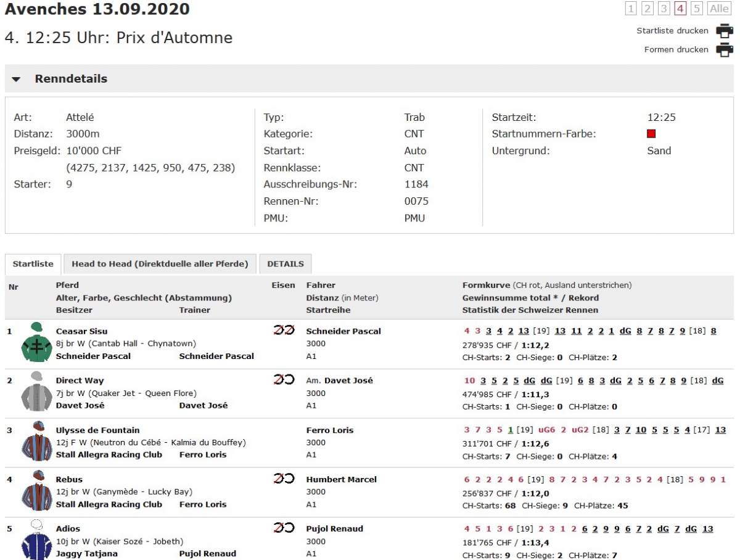
Task: Open the DETAILS tab
Action: (x=285, y=264)
